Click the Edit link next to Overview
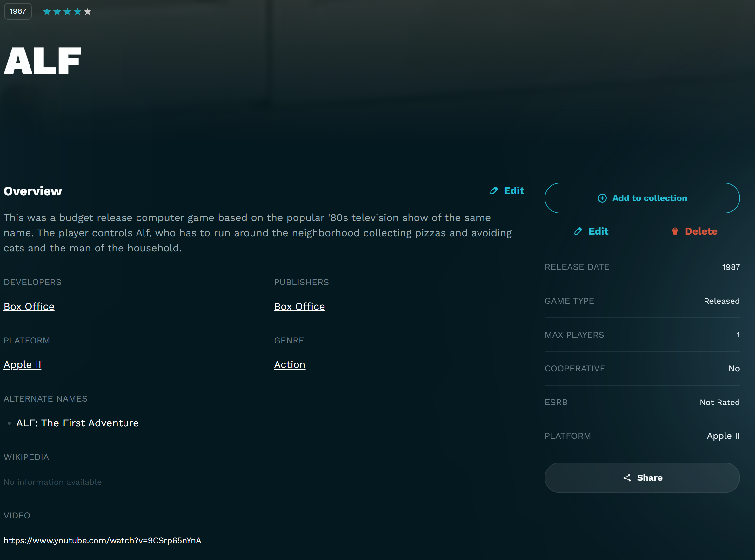 (x=507, y=191)
